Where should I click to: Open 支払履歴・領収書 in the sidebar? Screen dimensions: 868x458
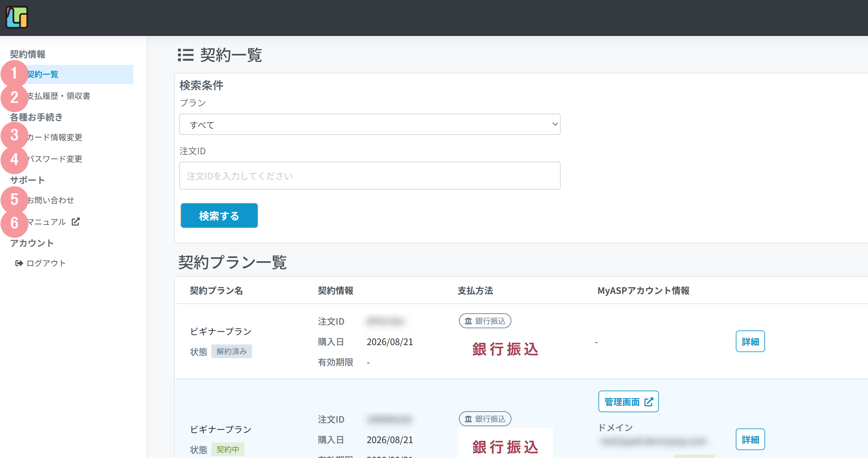coord(58,96)
